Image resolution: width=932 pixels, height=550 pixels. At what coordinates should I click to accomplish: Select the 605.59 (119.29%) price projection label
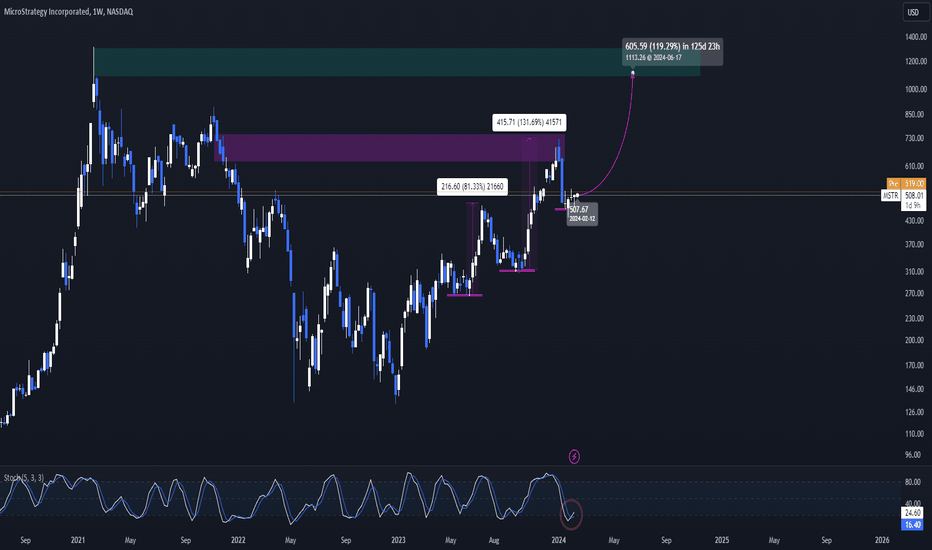(x=673, y=51)
